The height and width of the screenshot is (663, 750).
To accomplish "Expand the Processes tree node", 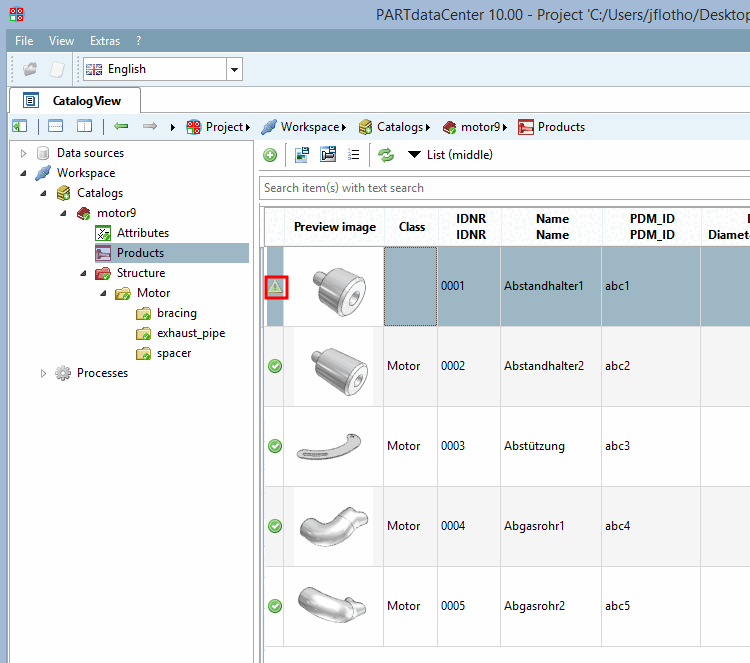I will coord(43,373).
